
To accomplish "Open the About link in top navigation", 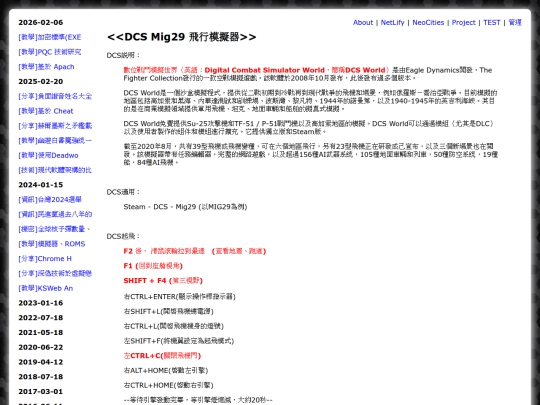I will pos(363,22).
